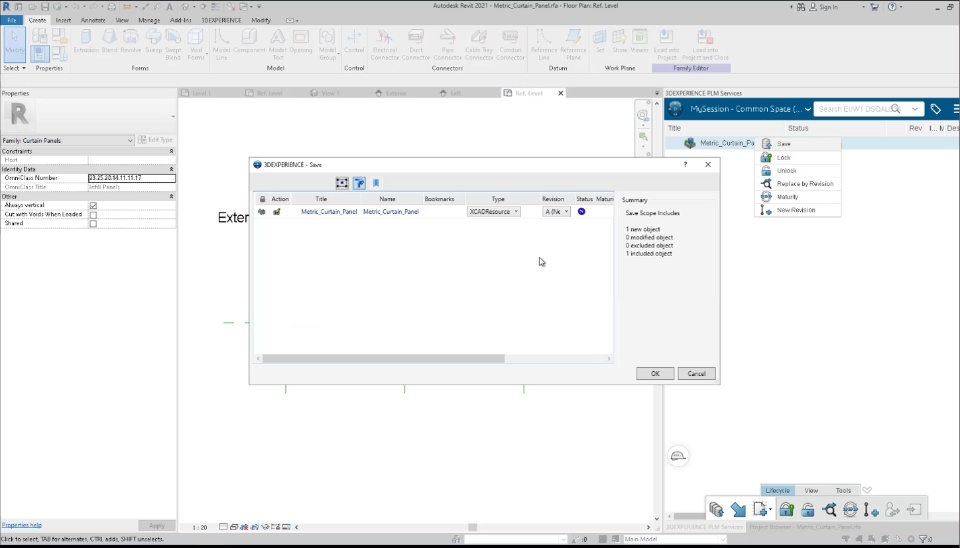Click the OmniClass Number input field
The width and height of the screenshot is (960, 548).
pos(132,178)
